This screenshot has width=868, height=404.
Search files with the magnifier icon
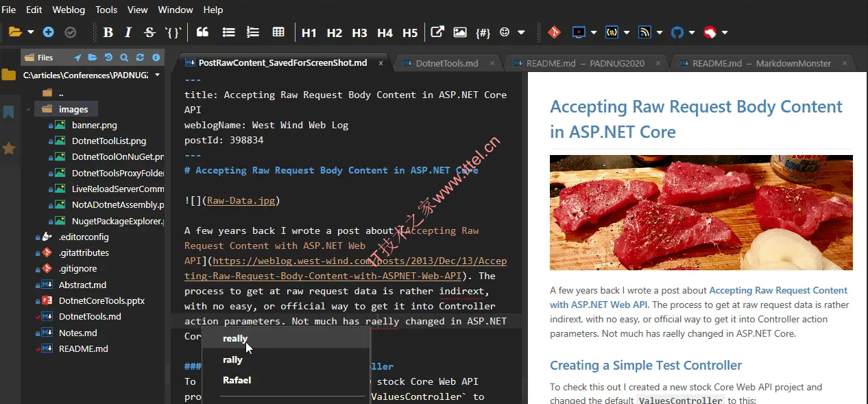[x=124, y=58]
